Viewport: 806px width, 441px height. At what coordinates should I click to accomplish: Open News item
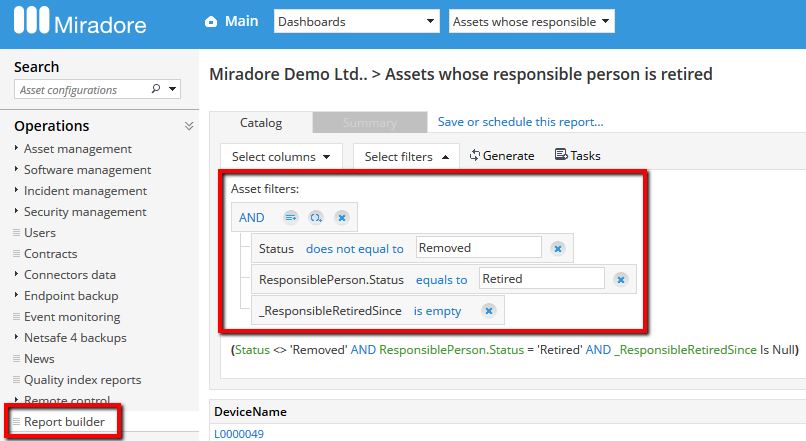[39, 359]
